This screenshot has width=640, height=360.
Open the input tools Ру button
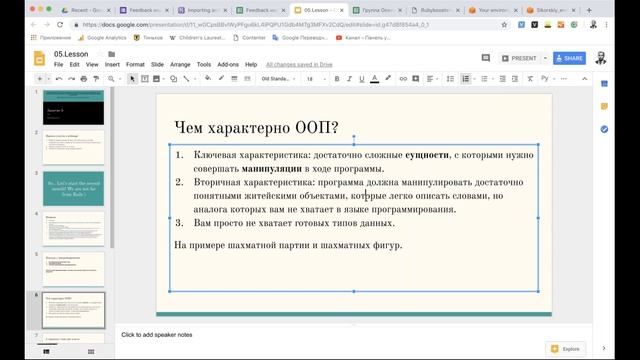(544, 78)
